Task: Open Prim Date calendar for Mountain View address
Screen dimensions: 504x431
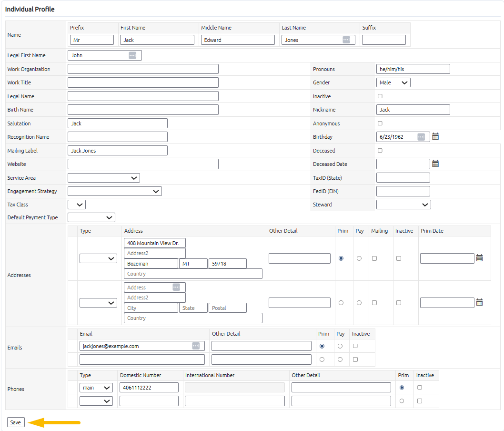Action: [479, 258]
